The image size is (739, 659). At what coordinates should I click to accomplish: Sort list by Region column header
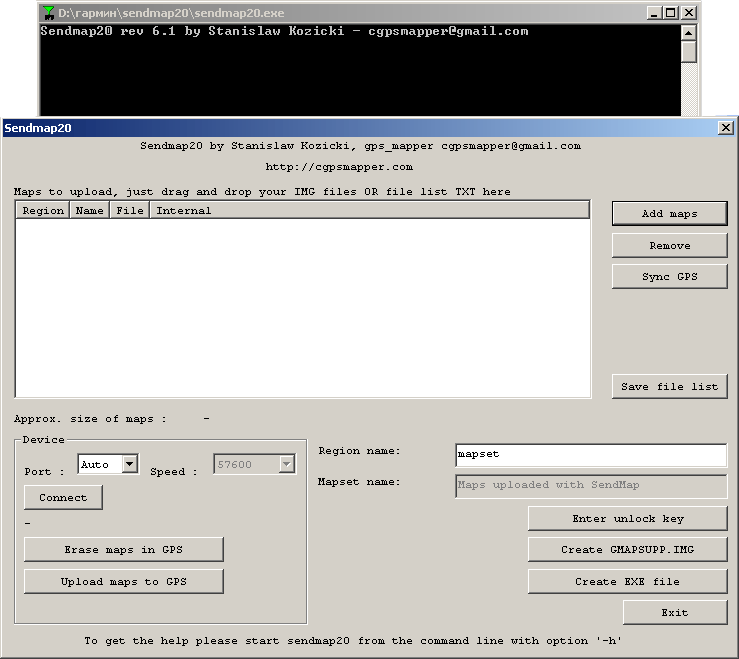(x=43, y=210)
